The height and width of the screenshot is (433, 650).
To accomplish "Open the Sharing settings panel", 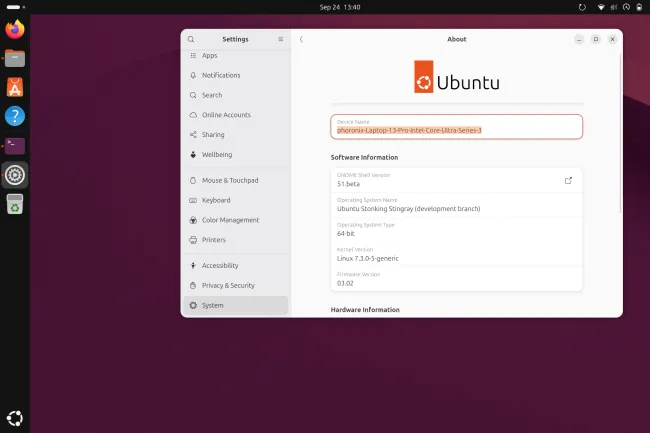I will click(x=236, y=135).
